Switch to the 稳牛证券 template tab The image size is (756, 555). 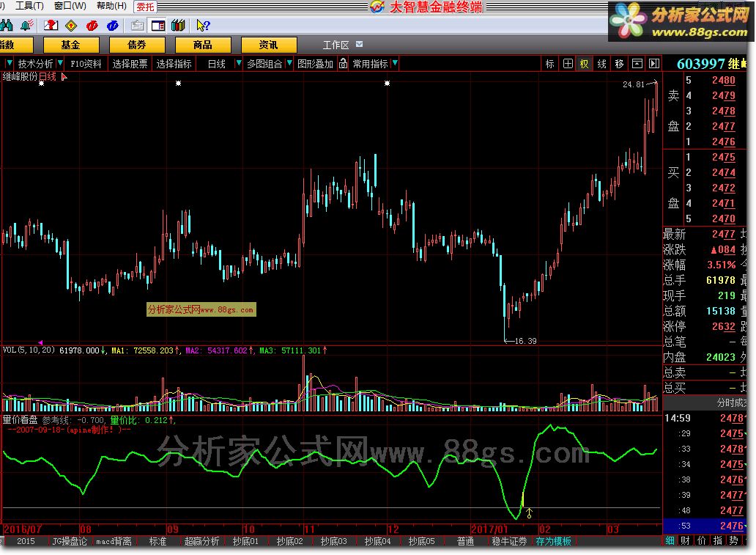click(x=510, y=542)
